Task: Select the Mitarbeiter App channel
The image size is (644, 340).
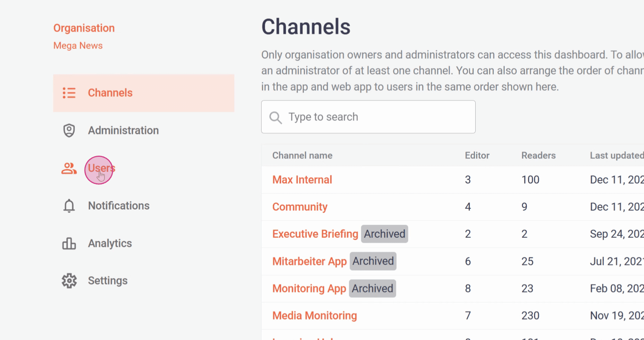Action: pos(309,261)
